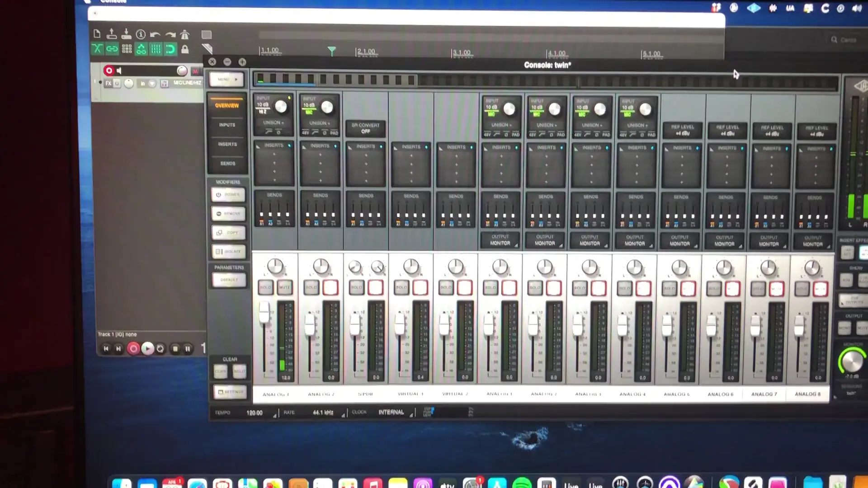This screenshot has width=868, height=488.
Task: Open the Console MENU dropdown button
Action: tap(226, 80)
